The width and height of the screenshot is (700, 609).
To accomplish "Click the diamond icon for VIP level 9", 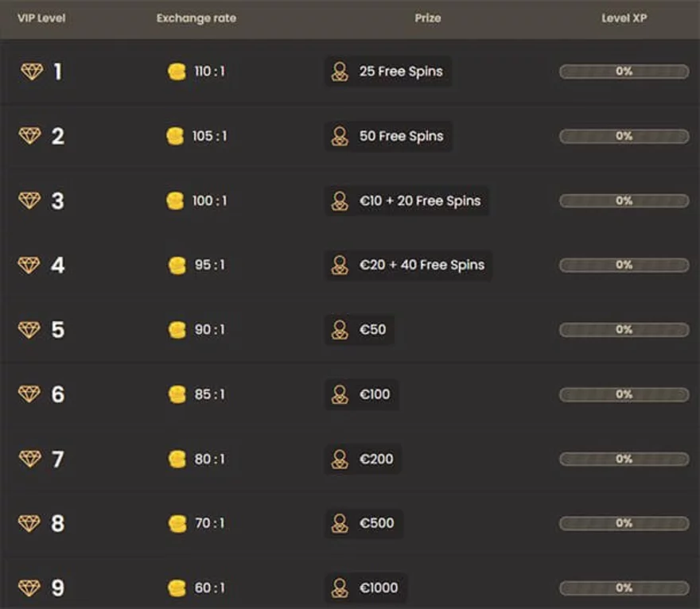I will click(29, 588).
